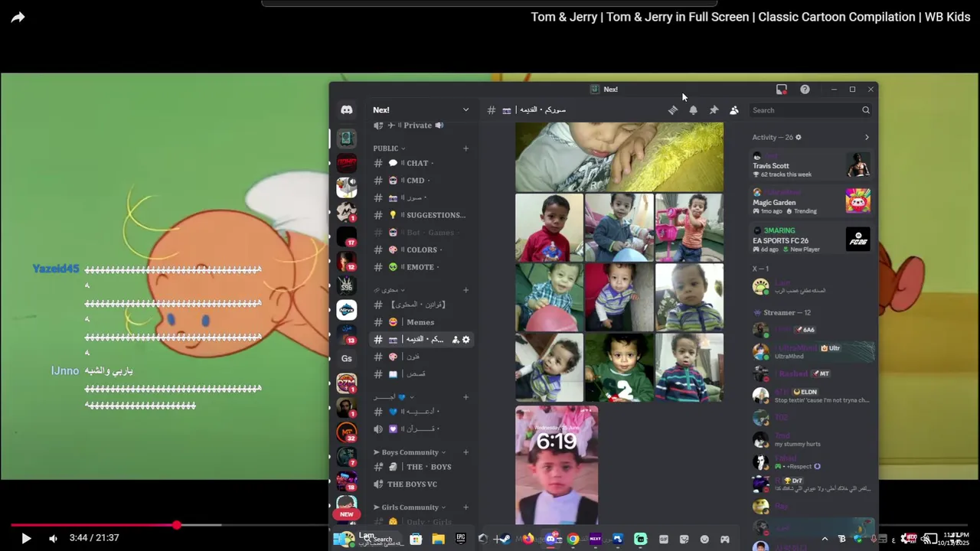Viewport: 980px width, 551px height.
Task: Open Activity settings gear icon
Action: (799, 138)
